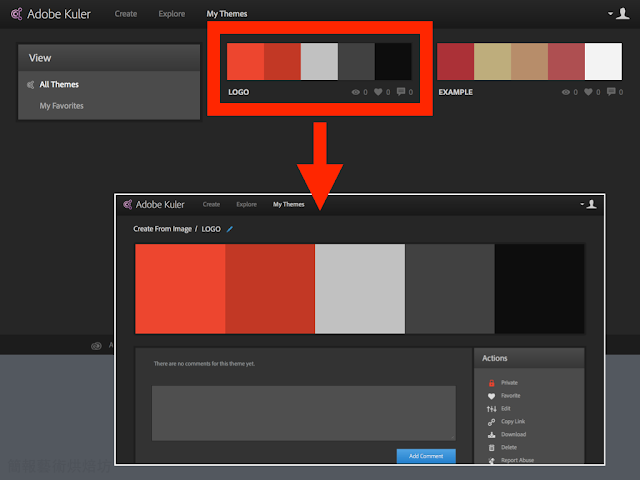The height and width of the screenshot is (480, 640).
Task: Open Explore tab in the inset window
Action: 247,204
